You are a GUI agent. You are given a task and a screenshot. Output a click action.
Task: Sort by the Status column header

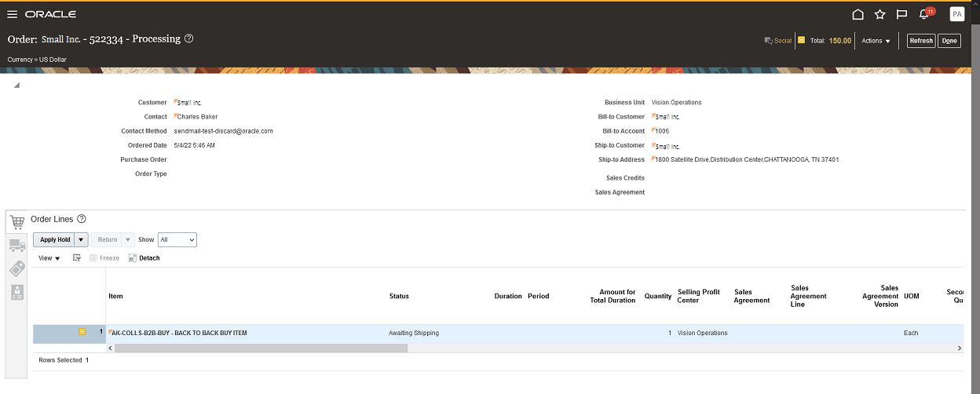coord(399,296)
